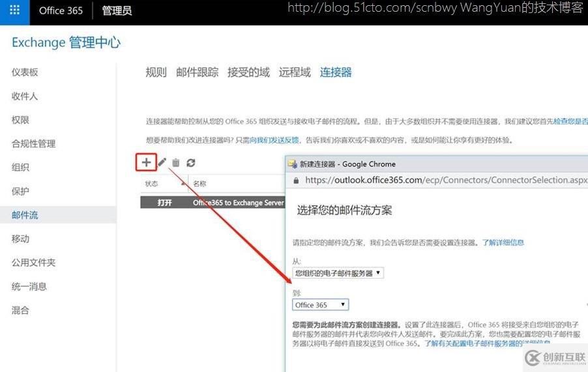Click the mail icon in the popup title bar

point(293,164)
